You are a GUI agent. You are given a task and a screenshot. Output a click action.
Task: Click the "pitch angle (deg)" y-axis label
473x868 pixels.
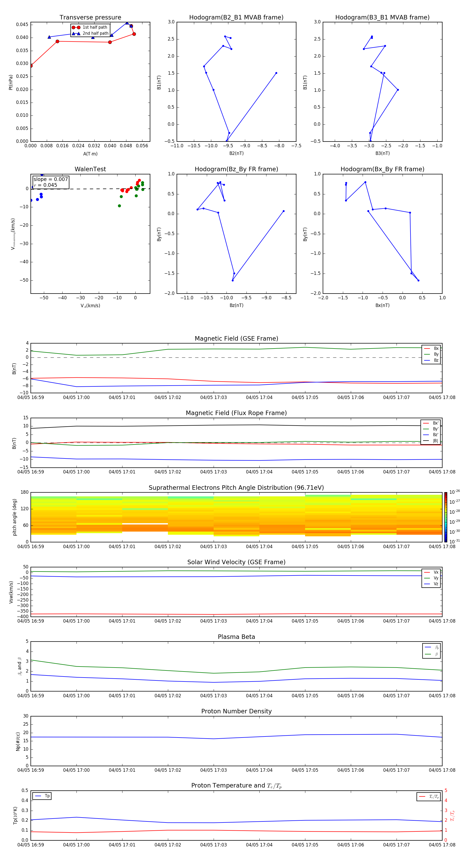14,517
